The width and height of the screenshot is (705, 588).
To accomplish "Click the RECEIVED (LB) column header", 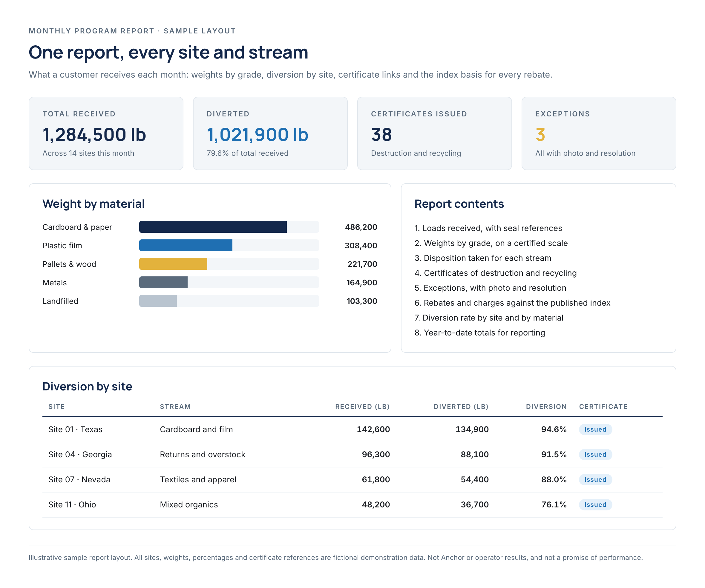I will [x=363, y=407].
